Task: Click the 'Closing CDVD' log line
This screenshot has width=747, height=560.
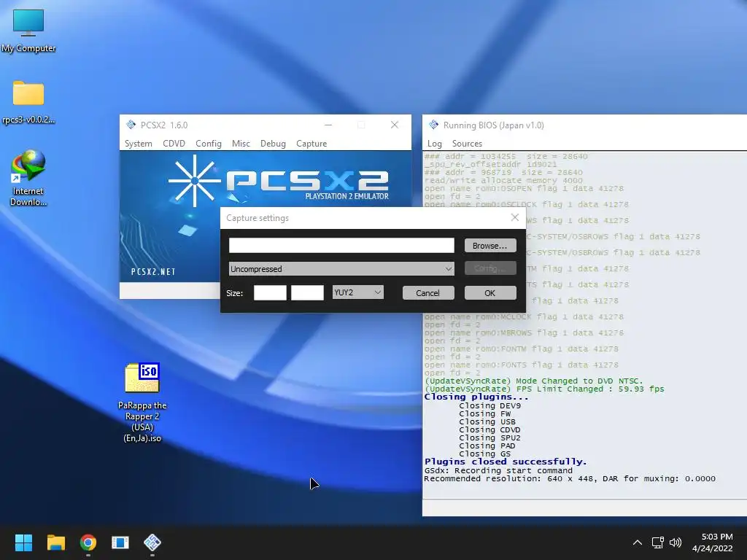Action: [x=489, y=429]
